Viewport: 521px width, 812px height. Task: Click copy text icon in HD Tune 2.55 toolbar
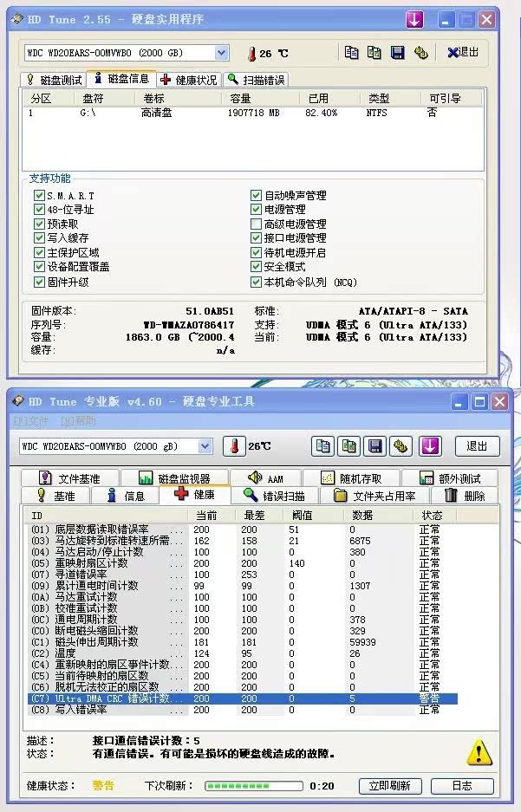(x=351, y=52)
